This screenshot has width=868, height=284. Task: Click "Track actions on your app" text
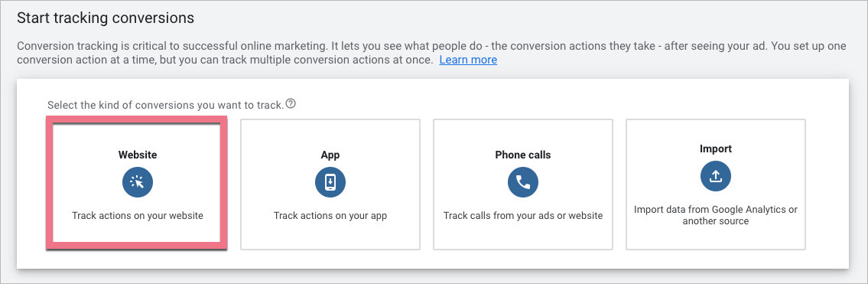pos(330,215)
